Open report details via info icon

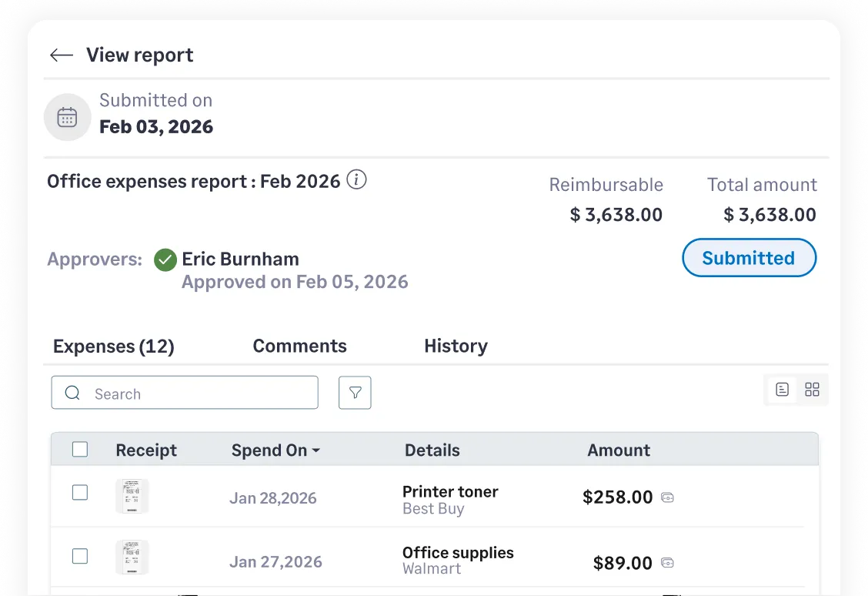(x=356, y=180)
